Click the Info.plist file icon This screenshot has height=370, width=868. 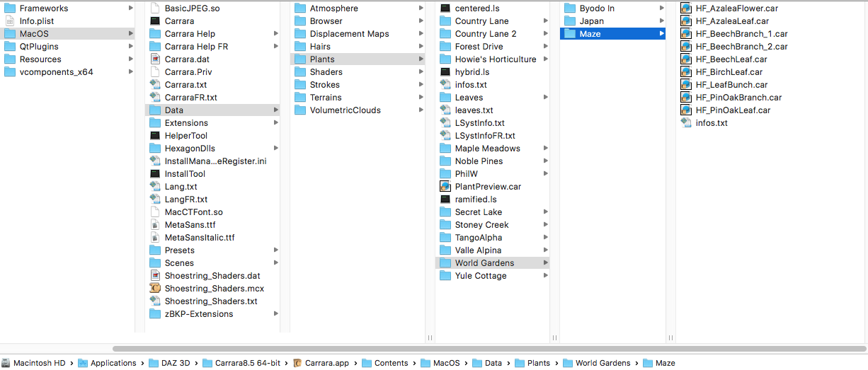pyautogui.click(x=10, y=21)
